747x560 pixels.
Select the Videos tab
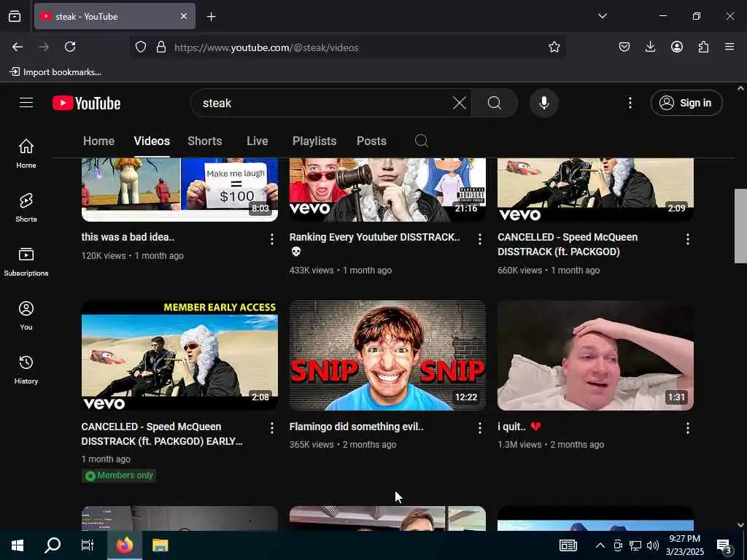pos(152,141)
